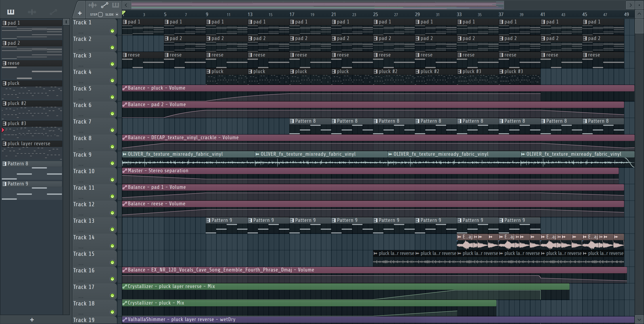Click the Track 14 header label
Screen dimensions: 644x324
[84, 237]
